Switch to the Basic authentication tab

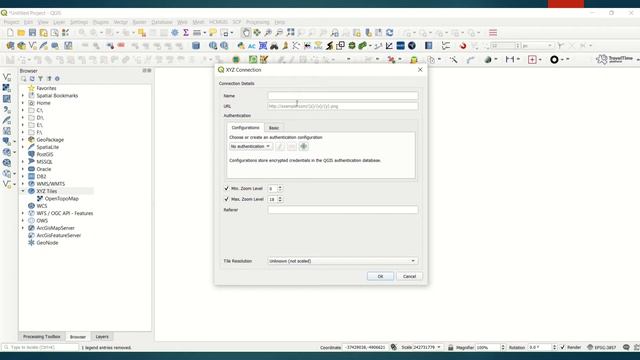[273, 128]
